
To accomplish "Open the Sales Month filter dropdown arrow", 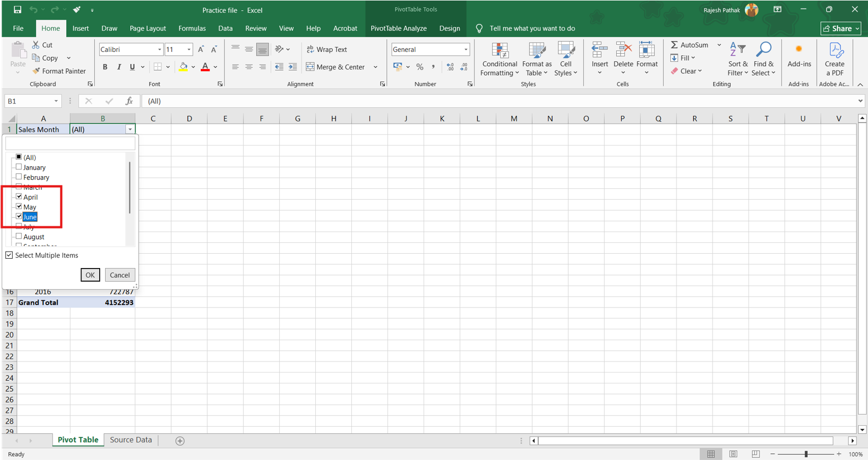I will (130, 130).
